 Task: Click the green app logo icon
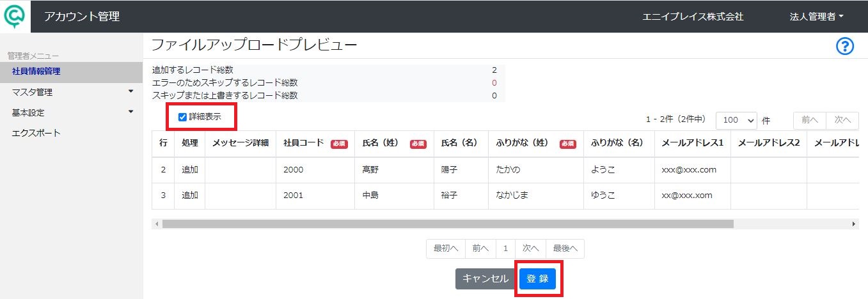[14, 16]
